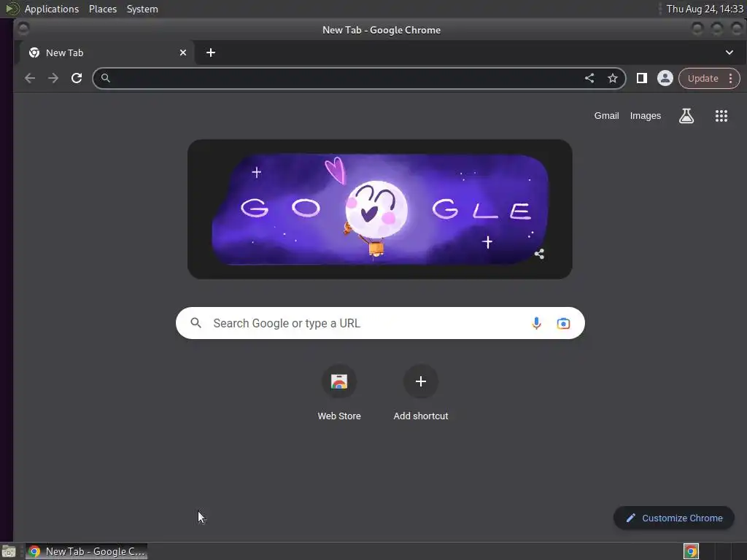Open Google Images link
Screen dimensions: 747x560
coord(645,116)
